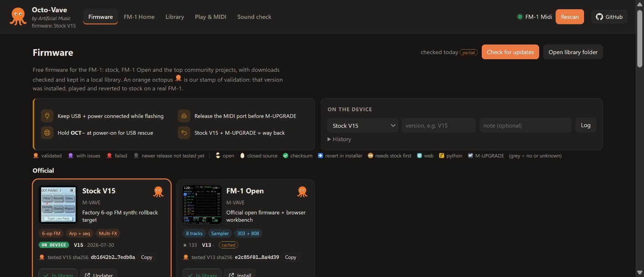The image size is (644, 277).
Task: Click the needs stock first icon
Action: tap(370, 156)
